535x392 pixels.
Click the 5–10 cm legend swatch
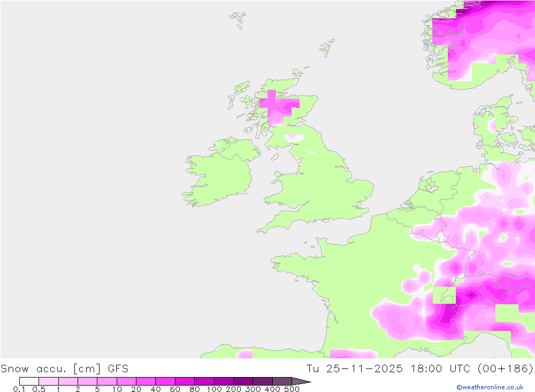tap(107, 381)
